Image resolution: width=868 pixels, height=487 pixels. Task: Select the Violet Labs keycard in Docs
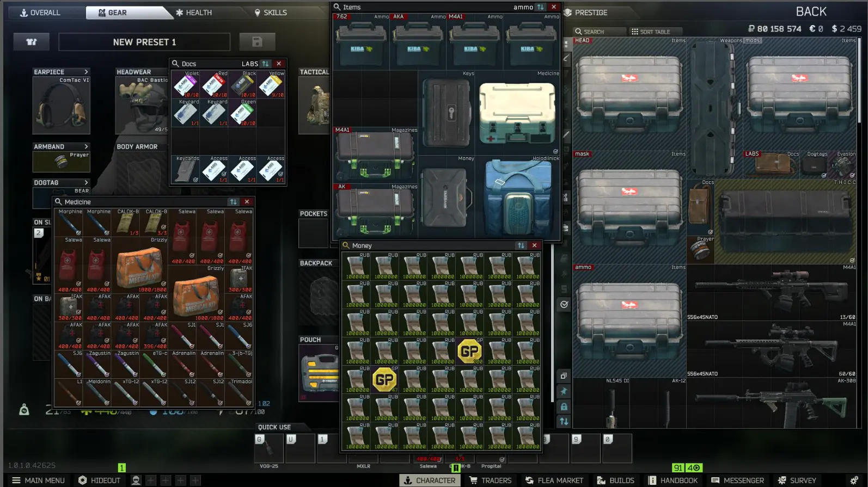pyautogui.click(x=186, y=84)
